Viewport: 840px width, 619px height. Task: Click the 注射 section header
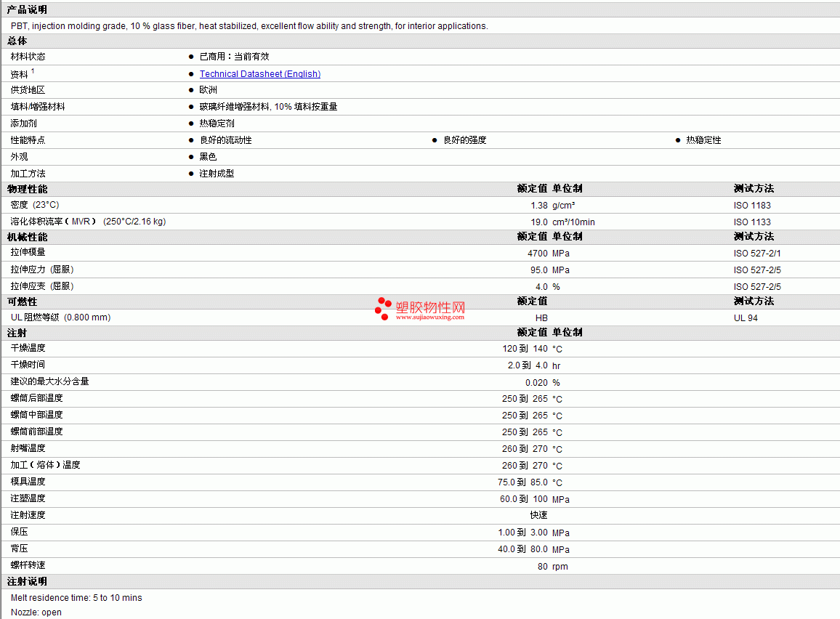coord(17,333)
